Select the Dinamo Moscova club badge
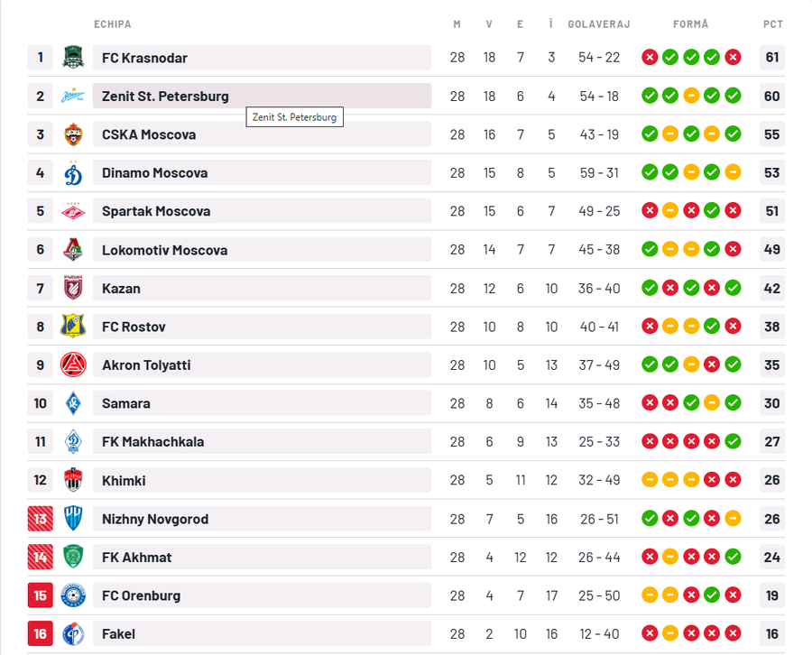This screenshot has height=655, width=812. [73, 172]
